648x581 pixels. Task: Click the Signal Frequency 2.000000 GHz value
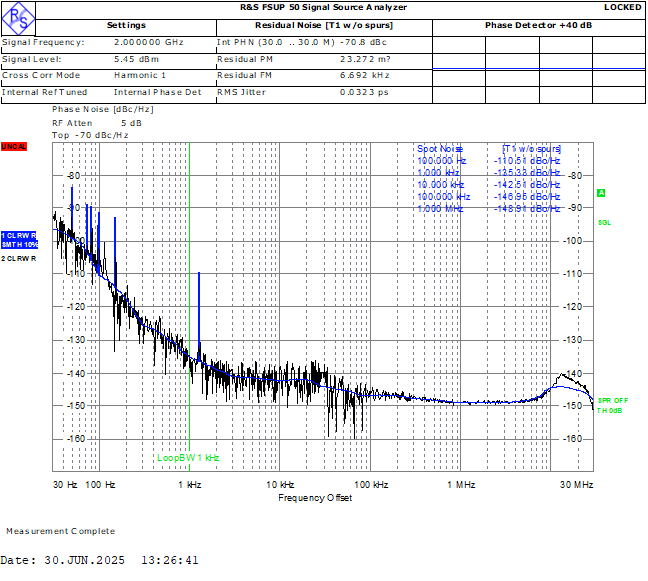(148, 43)
